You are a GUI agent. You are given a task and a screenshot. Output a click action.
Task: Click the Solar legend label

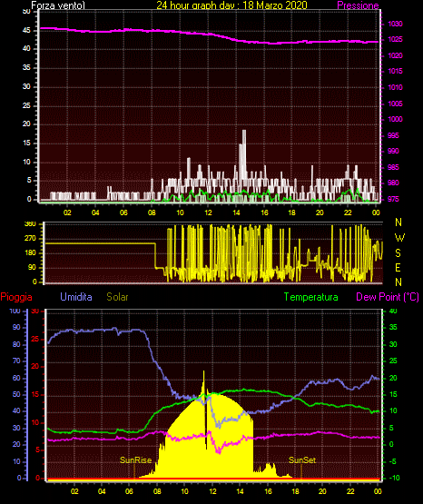117,297
